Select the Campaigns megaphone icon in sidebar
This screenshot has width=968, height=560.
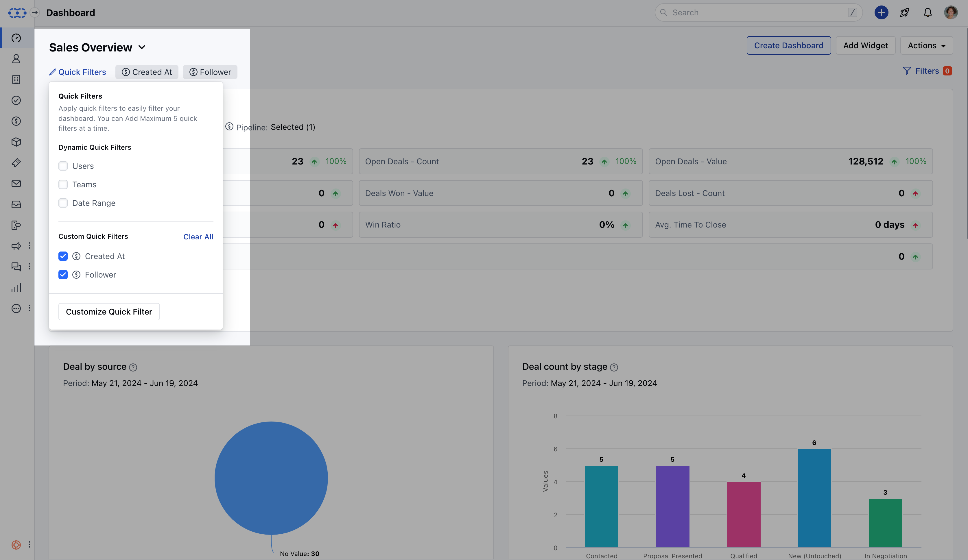pos(16,246)
